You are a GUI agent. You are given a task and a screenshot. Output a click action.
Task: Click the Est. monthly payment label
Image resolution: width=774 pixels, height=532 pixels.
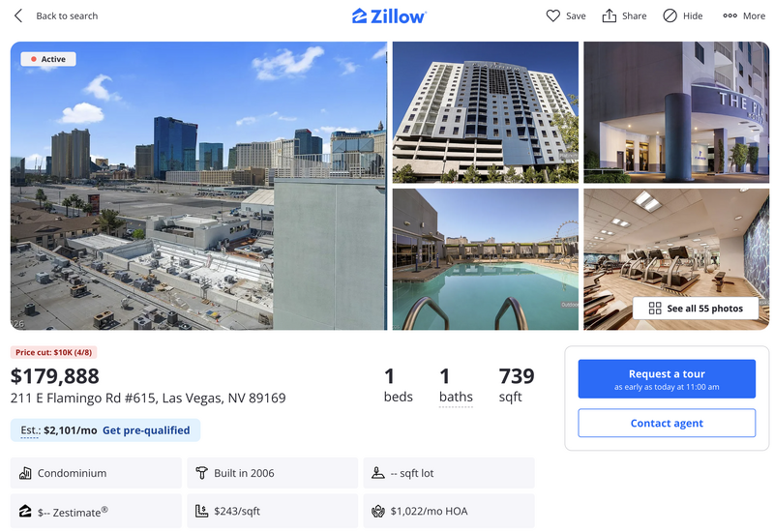coord(30,430)
